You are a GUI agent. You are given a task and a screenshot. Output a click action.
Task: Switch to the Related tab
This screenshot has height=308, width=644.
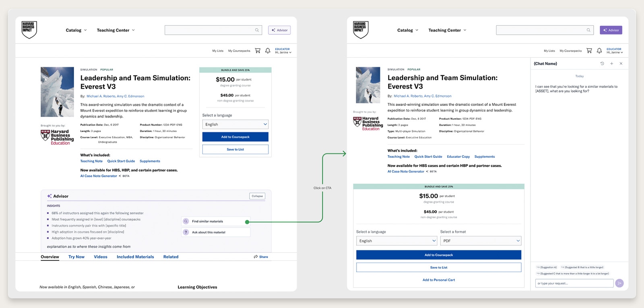[171, 257]
